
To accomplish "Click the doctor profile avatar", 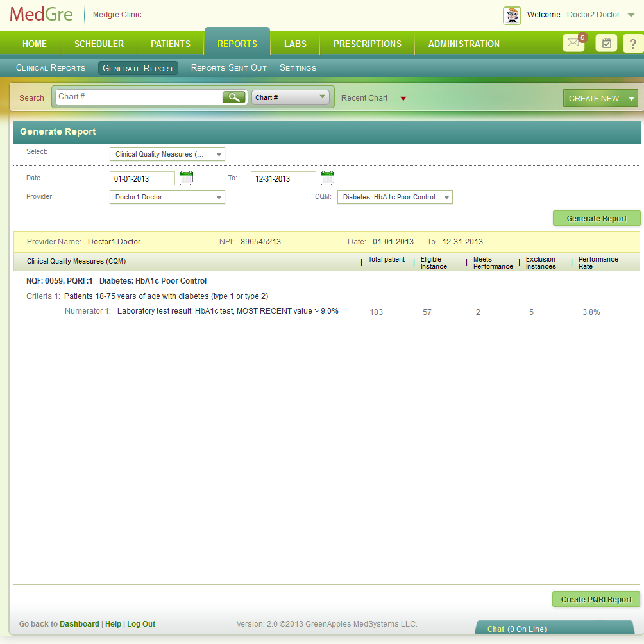I will click(x=512, y=15).
